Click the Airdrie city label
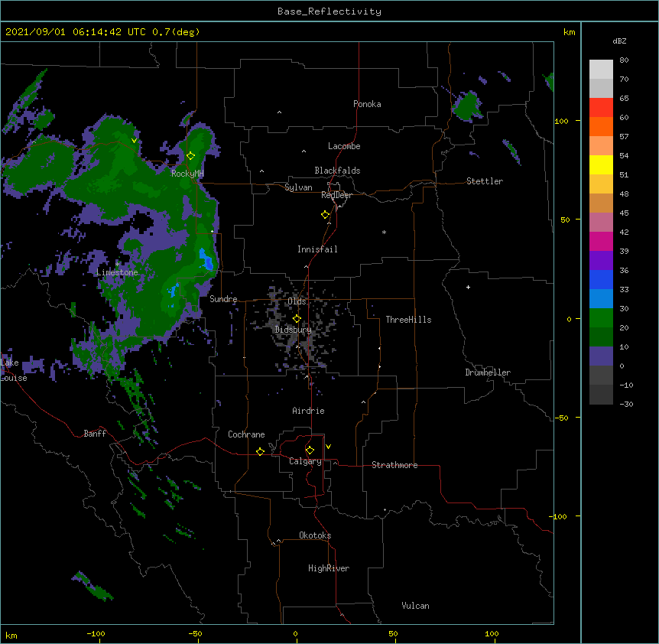659x644 pixels. pyautogui.click(x=309, y=411)
